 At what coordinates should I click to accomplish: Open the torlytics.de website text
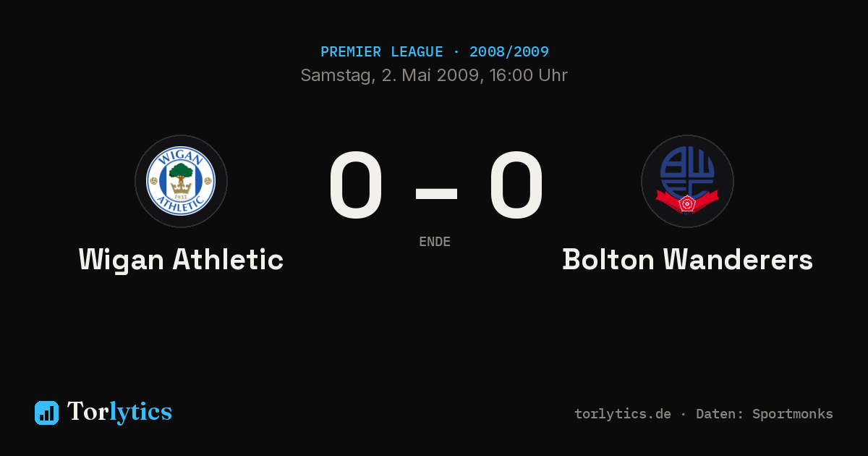point(623,414)
